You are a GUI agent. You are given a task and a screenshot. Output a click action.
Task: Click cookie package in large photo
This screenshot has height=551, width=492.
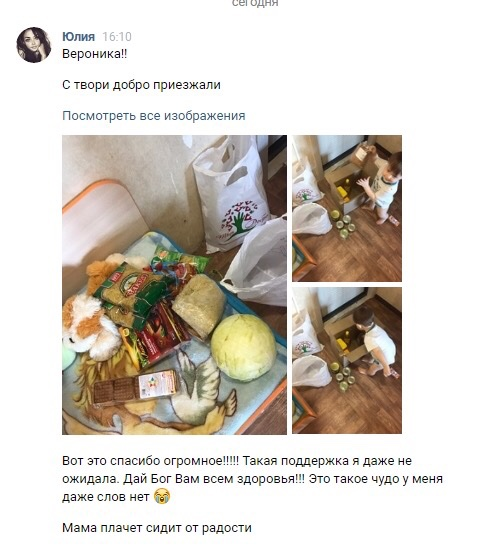[136, 387]
